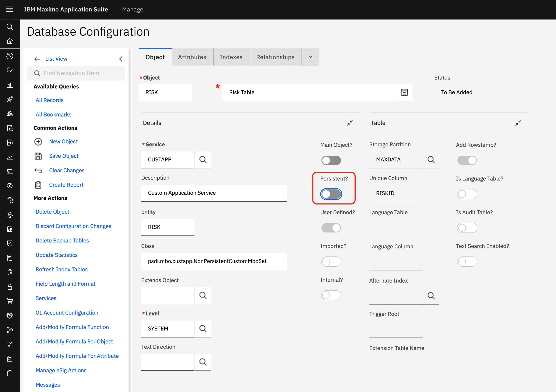The width and height of the screenshot is (556, 392).
Task: Click Field Length and Format link
Action: click(x=65, y=284)
